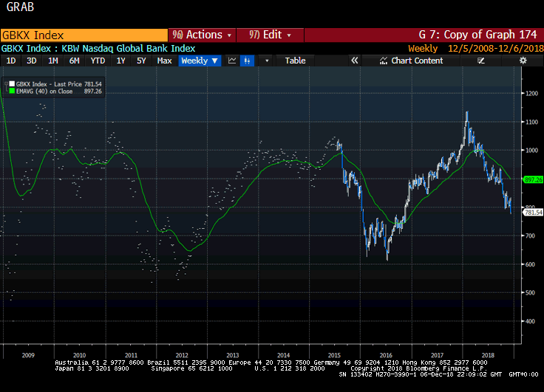The image size is (544, 392).
Task: Click the 897.26 EMAVG value tag
Action: (533, 179)
